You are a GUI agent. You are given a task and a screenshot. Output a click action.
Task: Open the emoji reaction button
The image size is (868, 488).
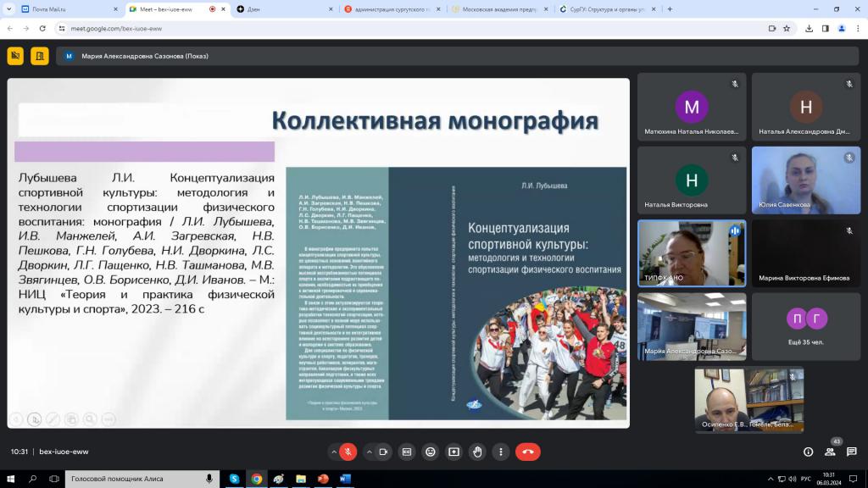pyautogui.click(x=431, y=452)
